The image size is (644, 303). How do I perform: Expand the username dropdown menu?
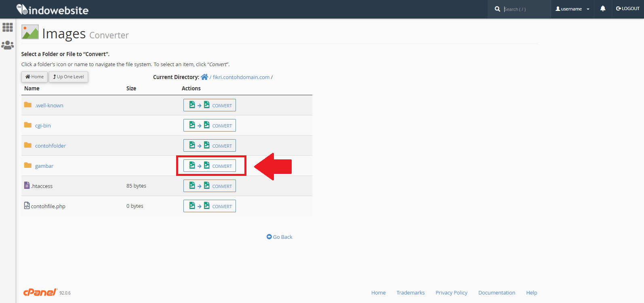pos(572,9)
